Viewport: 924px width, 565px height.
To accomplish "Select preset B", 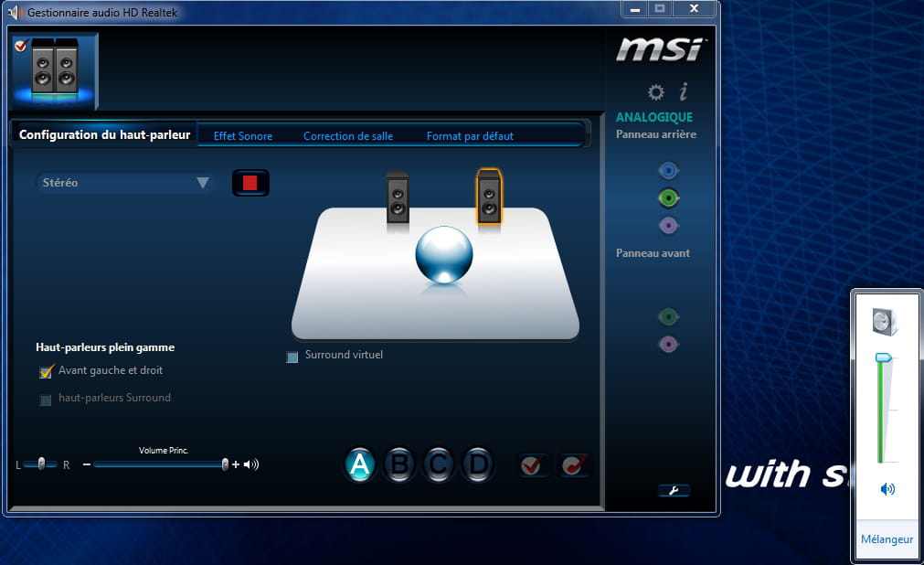I will coord(399,464).
